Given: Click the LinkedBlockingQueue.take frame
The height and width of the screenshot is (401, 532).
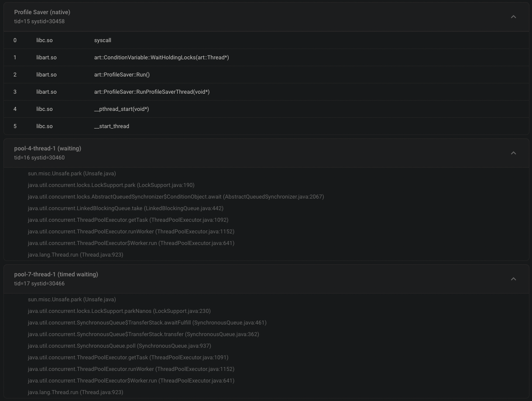Looking at the screenshot, I should (125, 208).
